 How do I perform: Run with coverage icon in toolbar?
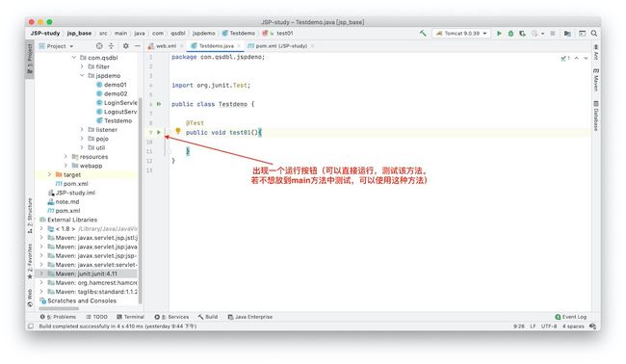click(522, 34)
